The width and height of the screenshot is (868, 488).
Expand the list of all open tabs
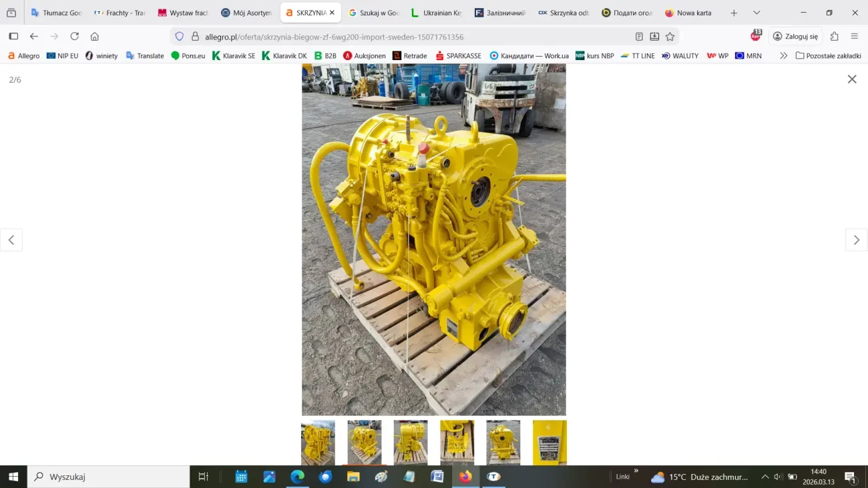[x=756, y=13]
